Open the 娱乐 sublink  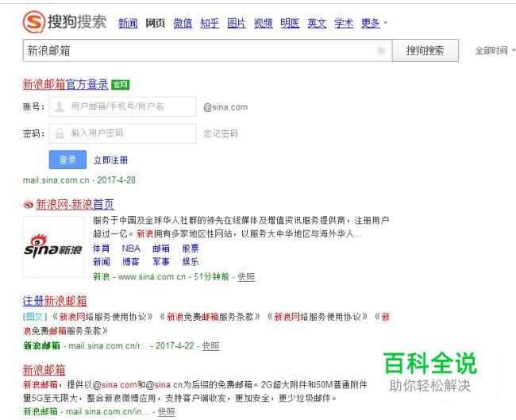(191, 262)
